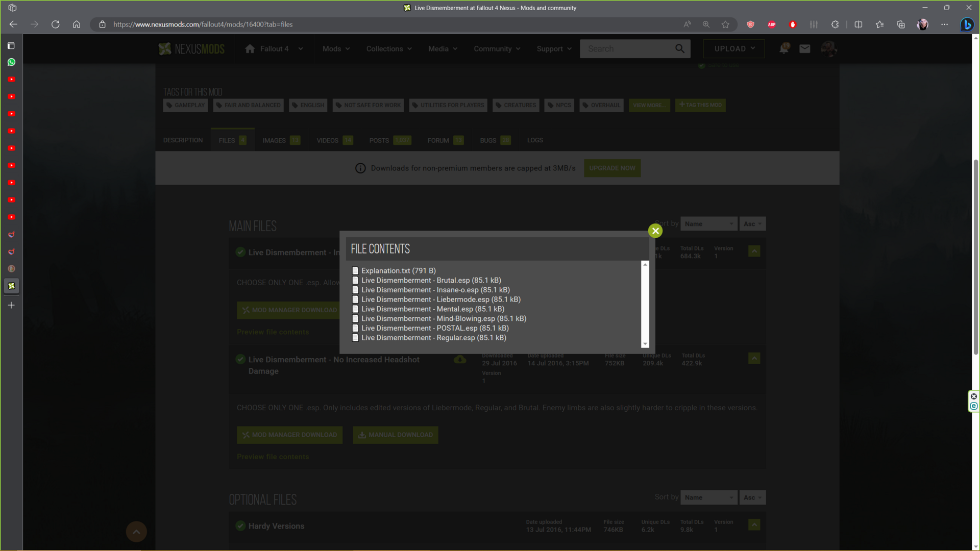Click the Upgrade Now button
The height and width of the screenshot is (551, 980).
click(x=612, y=168)
